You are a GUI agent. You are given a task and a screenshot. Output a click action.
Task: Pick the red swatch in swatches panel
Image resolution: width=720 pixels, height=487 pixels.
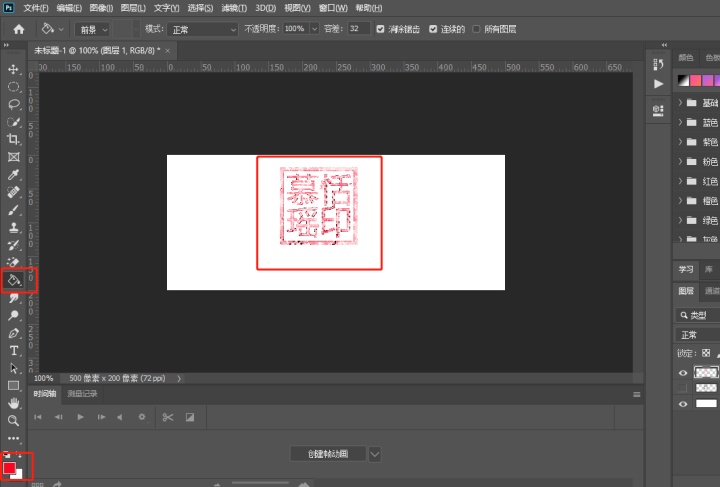tap(695, 81)
